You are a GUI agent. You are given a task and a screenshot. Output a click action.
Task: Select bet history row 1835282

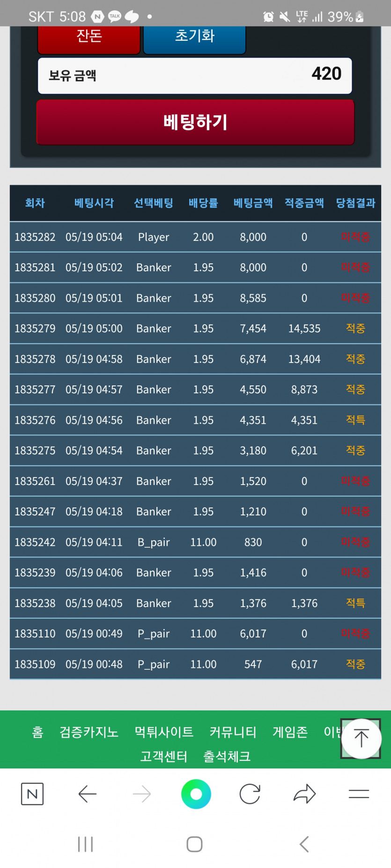pos(195,237)
